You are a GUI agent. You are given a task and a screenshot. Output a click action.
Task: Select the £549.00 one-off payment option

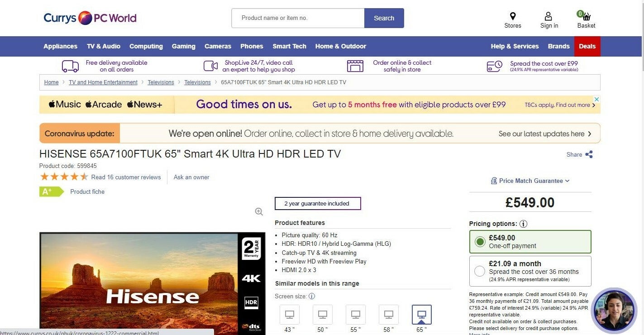pos(530,242)
